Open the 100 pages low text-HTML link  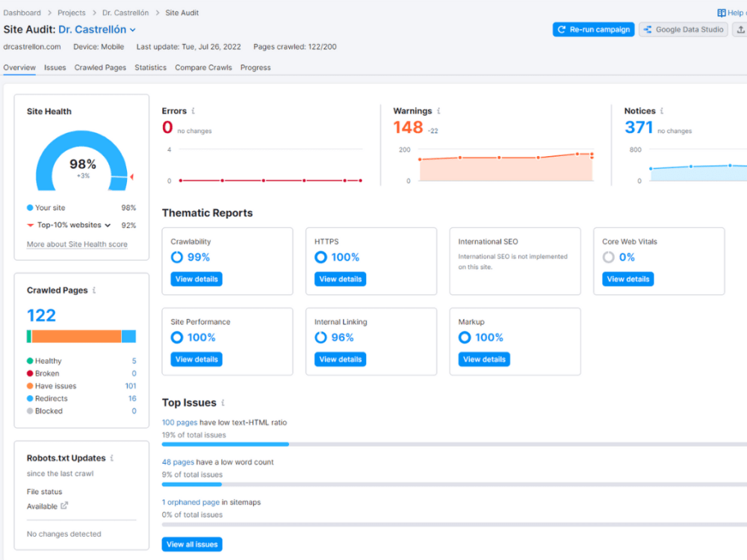(179, 423)
